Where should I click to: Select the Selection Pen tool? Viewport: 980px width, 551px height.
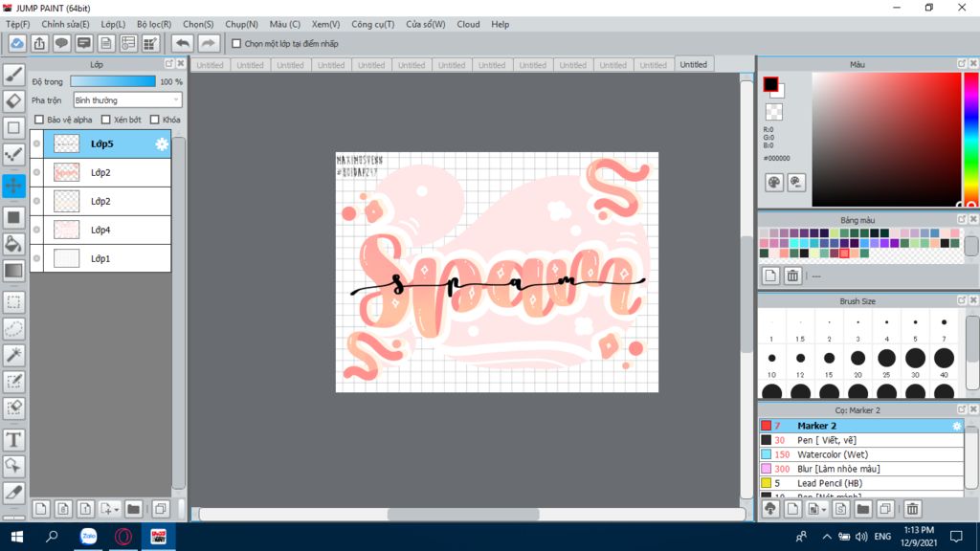tap(13, 381)
